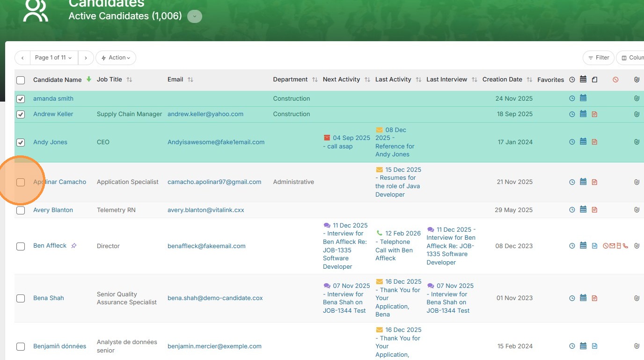The height and width of the screenshot is (360, 644).
Task: Expand the Action dropdown menu
Action: (x=116, y=58)
